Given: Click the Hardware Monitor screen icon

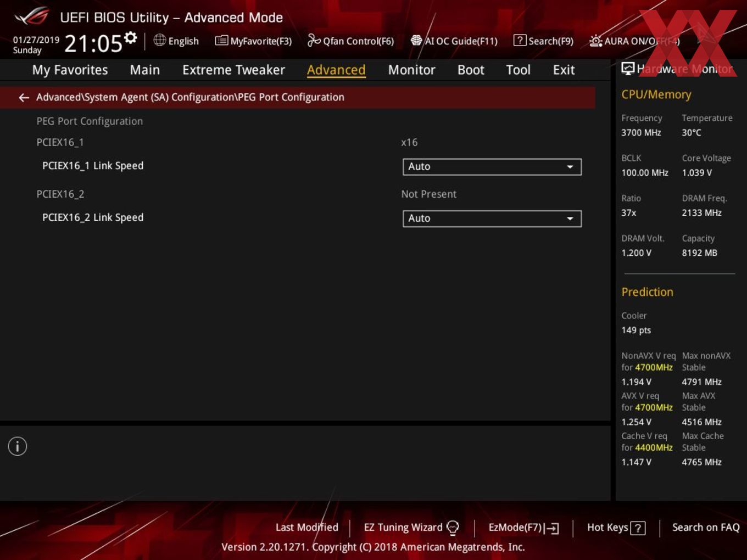Looking at the screenshot, I should (628, 69).
